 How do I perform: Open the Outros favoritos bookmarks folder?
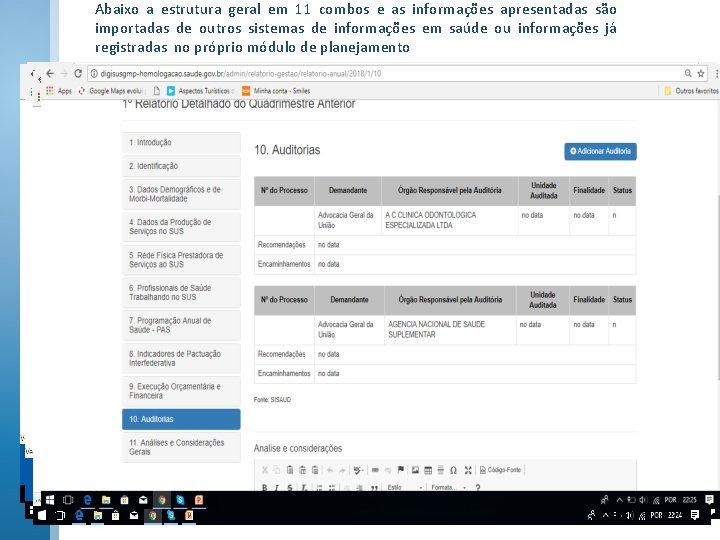pyautogui.click(x=691, y=91)
